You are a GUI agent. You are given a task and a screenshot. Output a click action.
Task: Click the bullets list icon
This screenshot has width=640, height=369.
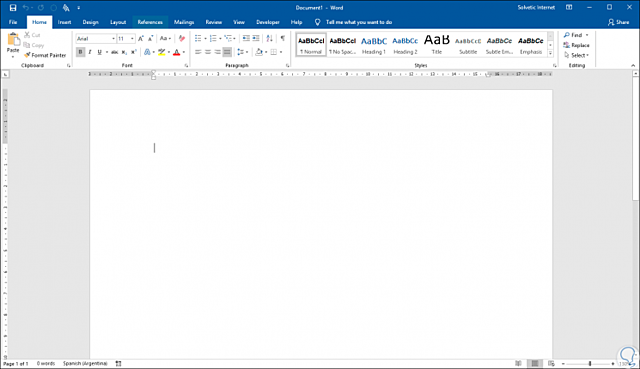198,38
